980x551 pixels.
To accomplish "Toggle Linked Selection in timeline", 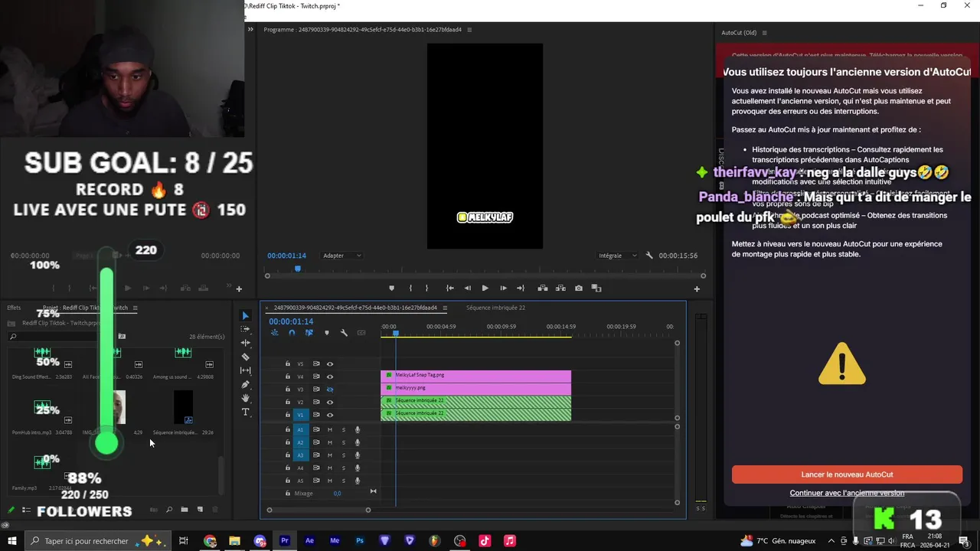I will click(x=309, y=333).
